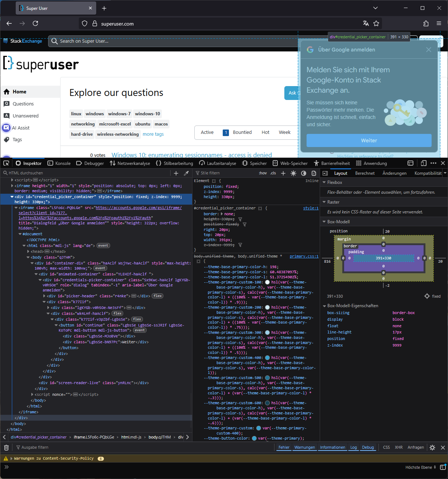Click filter icon beside strikethrough z-index: 9999
Viewport: 448px width, 479px height.
[x=240, y=245]
